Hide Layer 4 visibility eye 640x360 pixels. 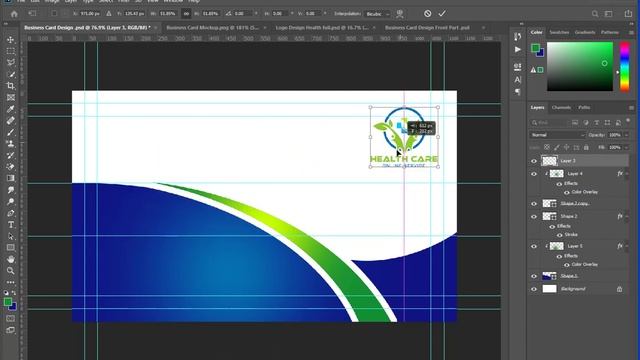coord(534,174)
